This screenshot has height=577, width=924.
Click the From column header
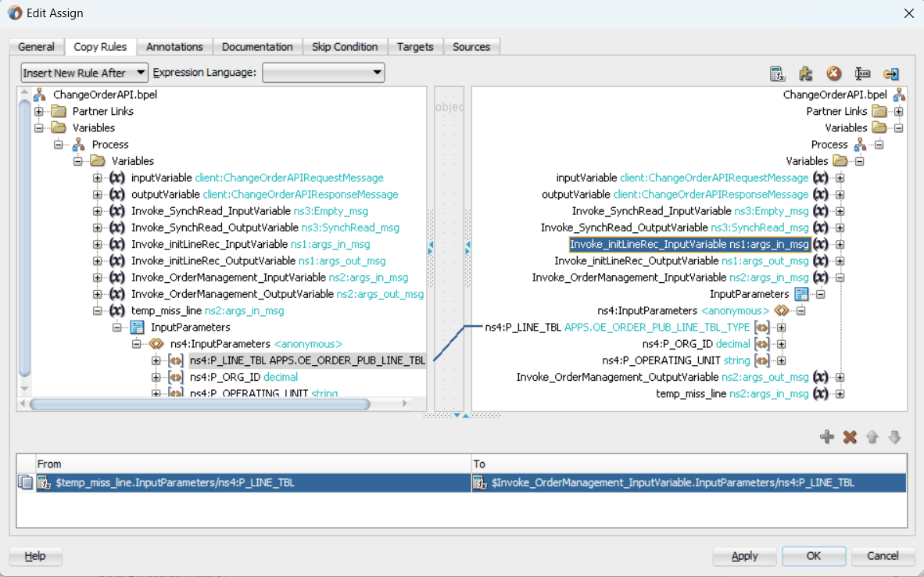pyautogui.click(x=253, y=464)
